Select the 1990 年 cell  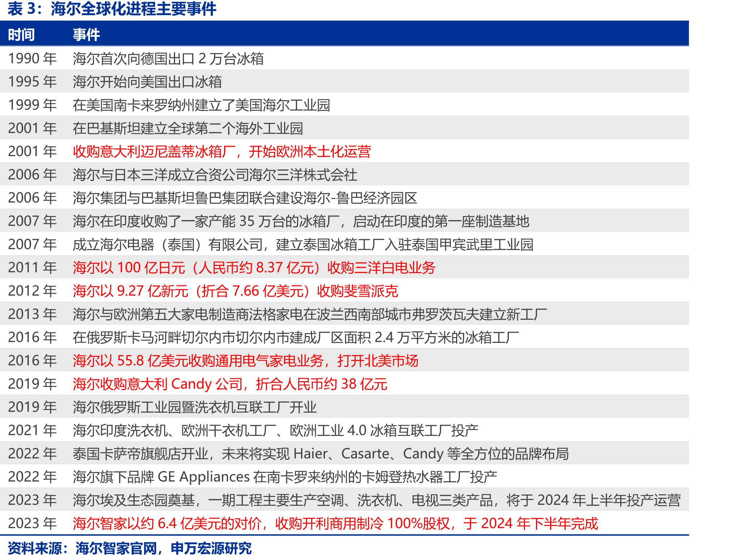(33, 59)
